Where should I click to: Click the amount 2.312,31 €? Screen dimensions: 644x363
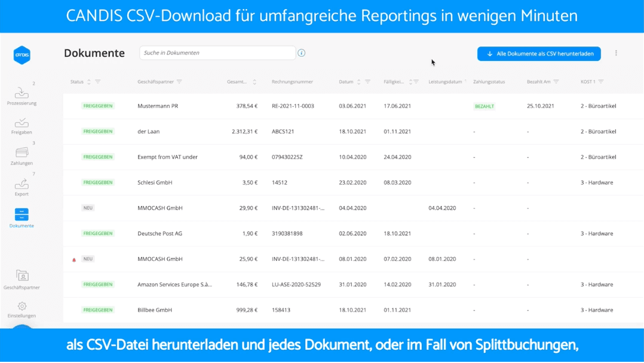(x=244, y=131)
